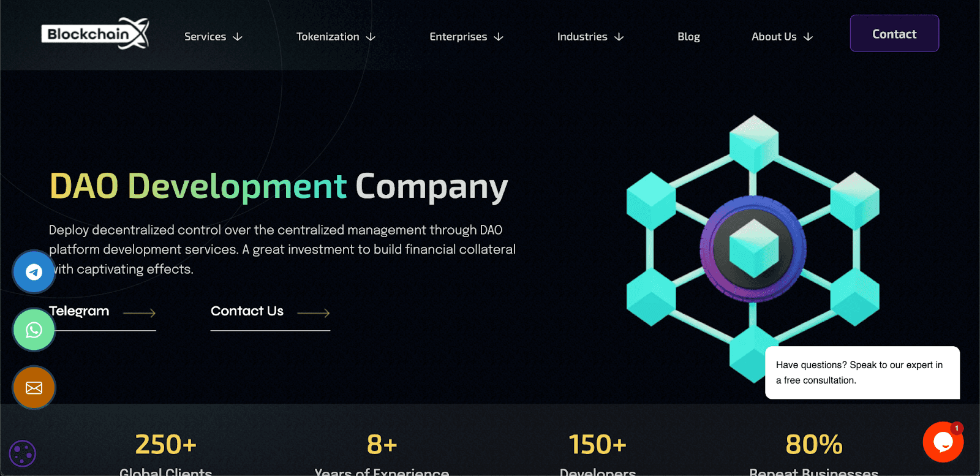Click the 250+ Global Clients stat
This screenshot has height=476, width=980.
click(x=166, y=454)
